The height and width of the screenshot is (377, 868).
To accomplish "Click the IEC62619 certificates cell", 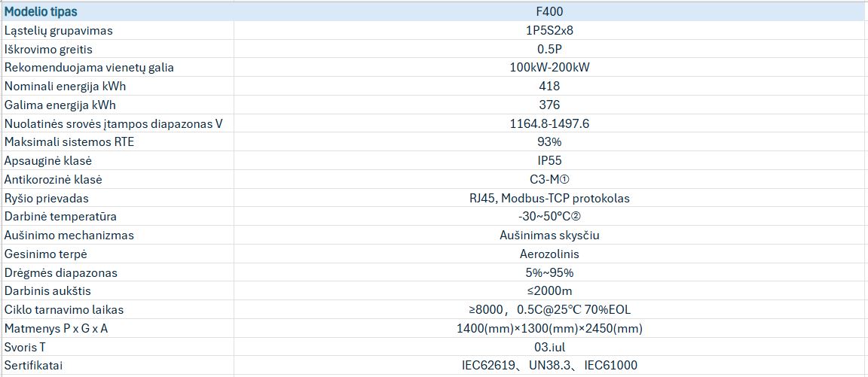I will (549, 365).
